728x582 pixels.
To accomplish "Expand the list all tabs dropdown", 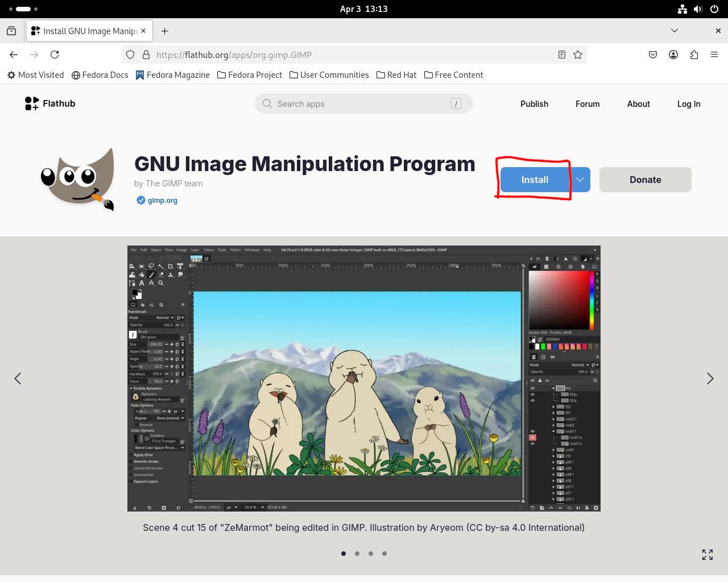I will pos(675,31).
